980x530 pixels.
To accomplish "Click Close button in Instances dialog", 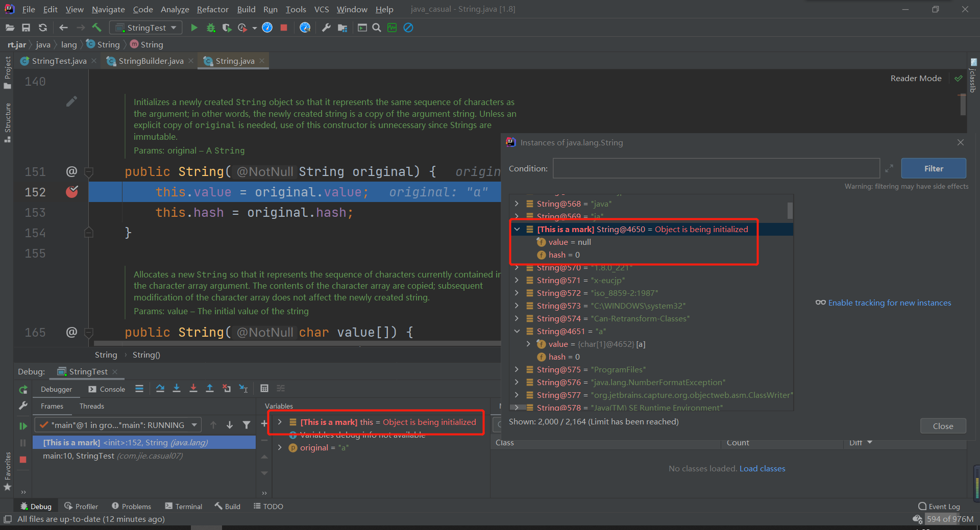I will click(943, 426).
